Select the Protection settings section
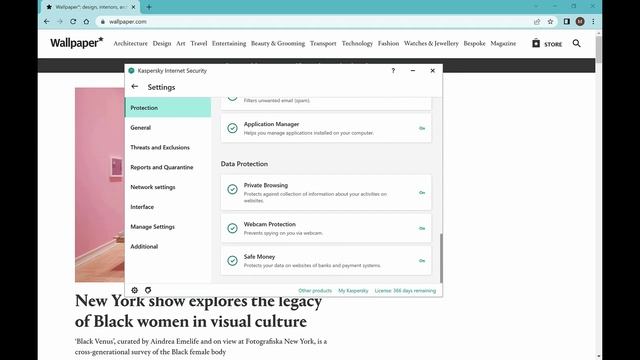 (168, 107)
